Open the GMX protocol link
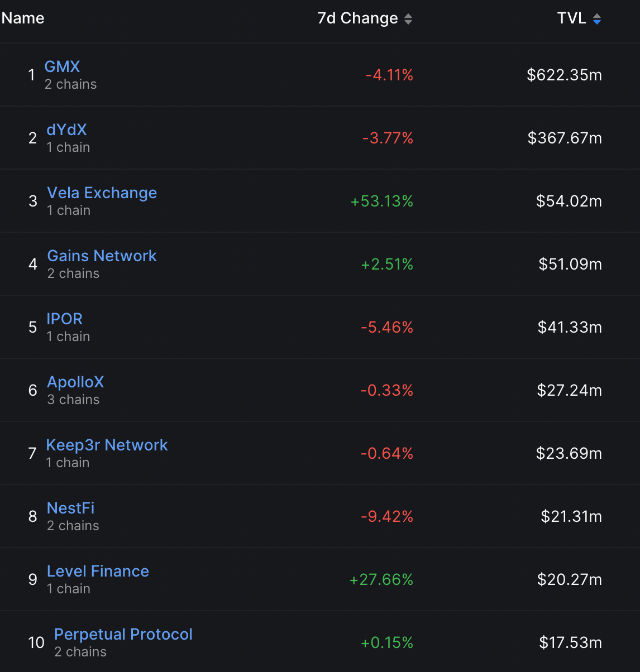Viewport: 640px width, 672px height. click(x=62, y=66)
